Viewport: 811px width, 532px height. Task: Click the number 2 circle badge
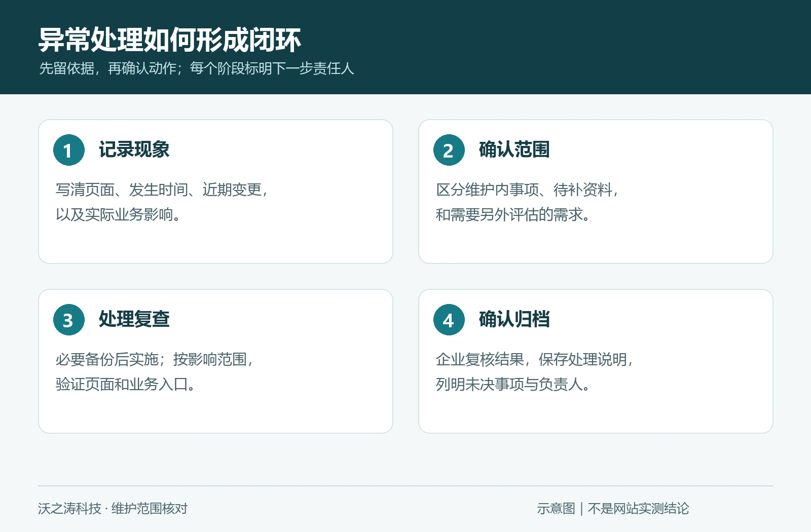pyautogui.click(x=449, y=150)
